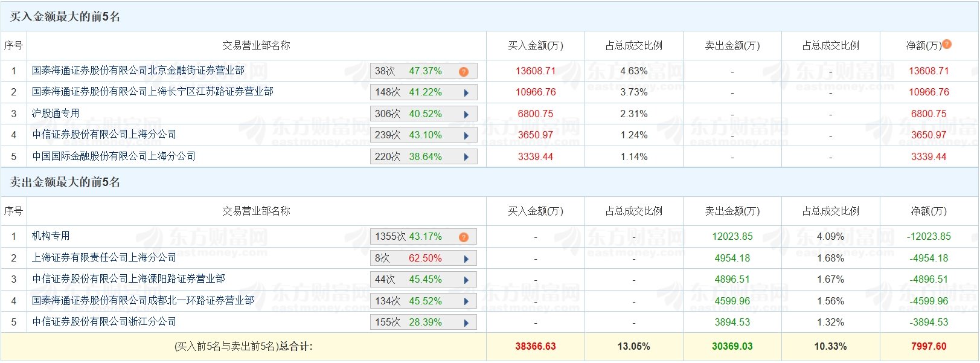Click 交易营业部名称 header in the buy table
Screen dimensions: 980x363
coord(256,46)
